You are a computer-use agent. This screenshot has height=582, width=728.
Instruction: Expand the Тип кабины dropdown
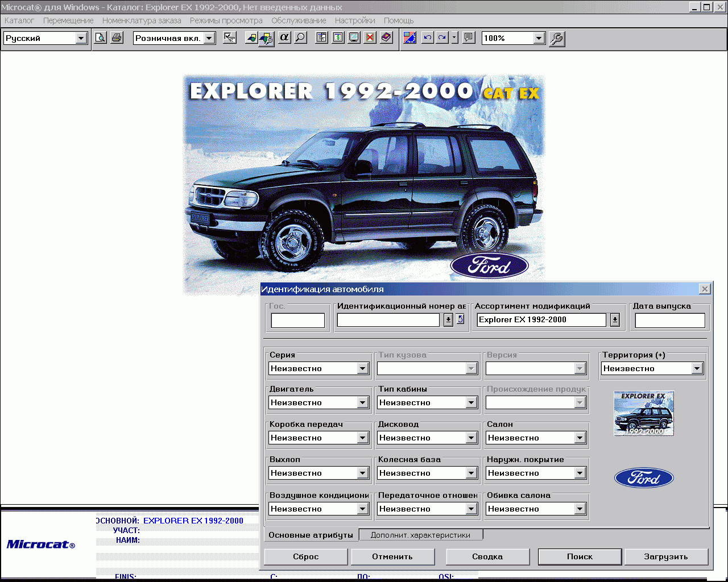[471, 402]
